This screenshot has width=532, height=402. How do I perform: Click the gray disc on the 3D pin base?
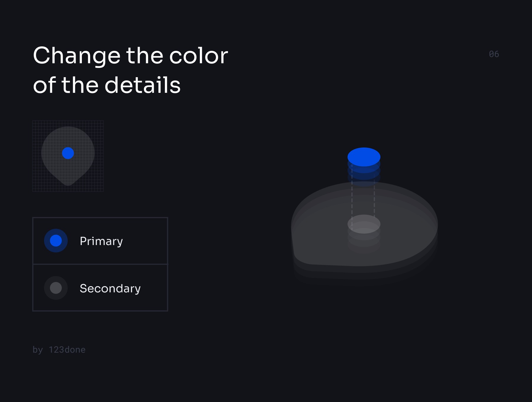click(364, 224)
